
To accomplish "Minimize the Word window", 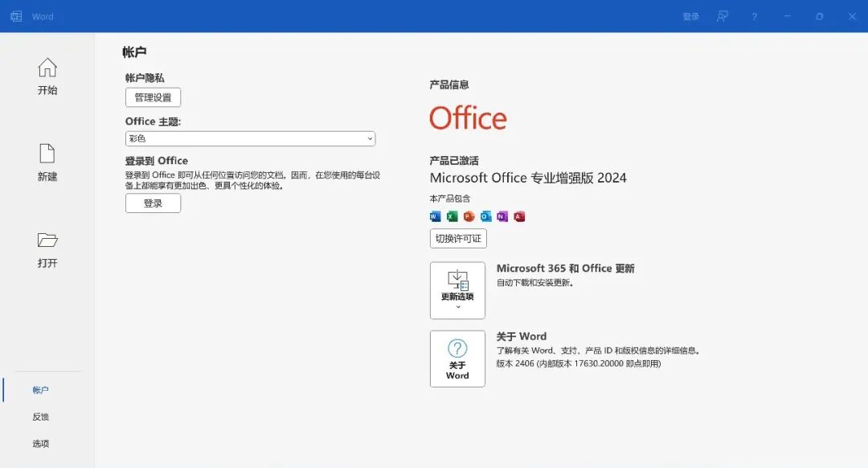I will click(787, 17).
